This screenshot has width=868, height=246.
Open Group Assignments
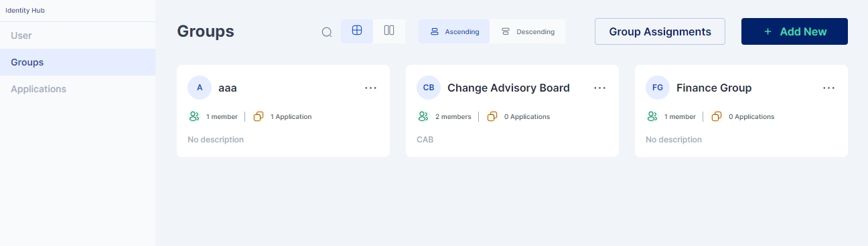[660, 31]
